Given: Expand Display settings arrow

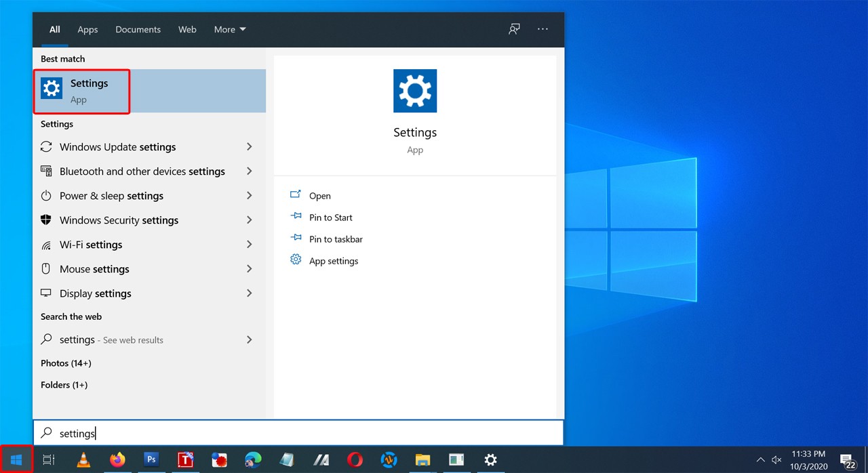Looking at the screenshot, I should click(250, 293).
